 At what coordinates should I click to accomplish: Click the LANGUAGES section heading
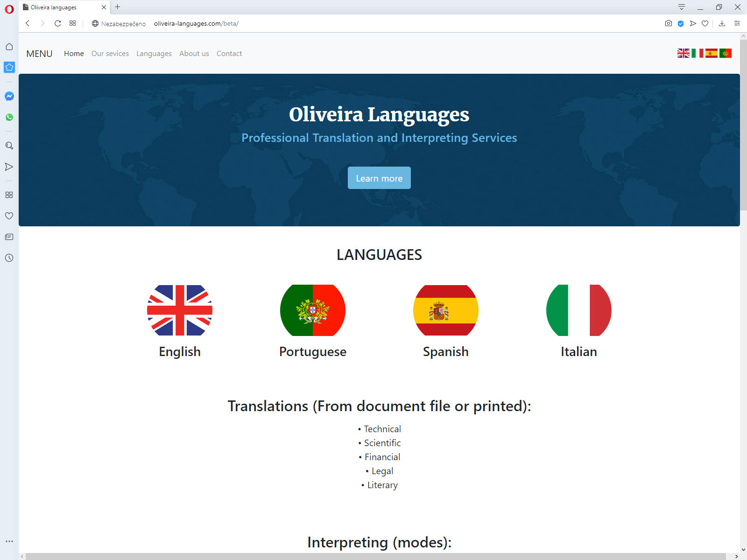pyautogui.click(x=379, y=255)
